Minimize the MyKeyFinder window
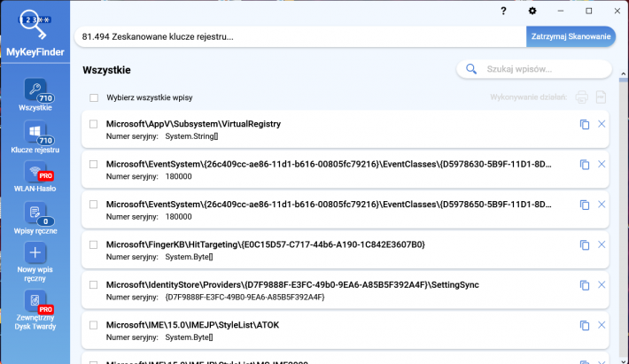Viewport: 629px width, 364px height. (561, 11)
